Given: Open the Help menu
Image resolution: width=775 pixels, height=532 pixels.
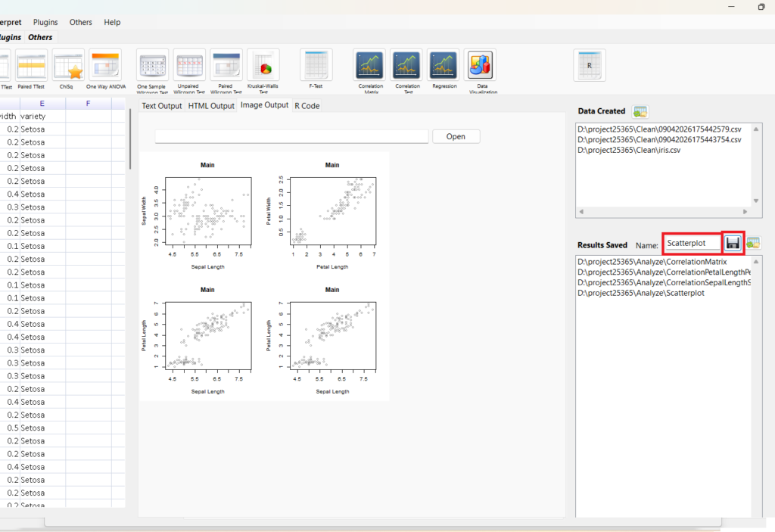Looking at the screenshot, I should [112, 23].
